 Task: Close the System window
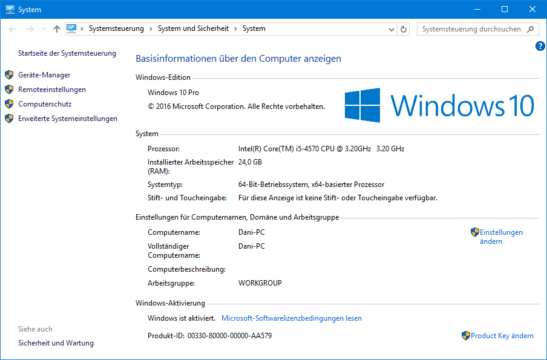click(532, 9)
